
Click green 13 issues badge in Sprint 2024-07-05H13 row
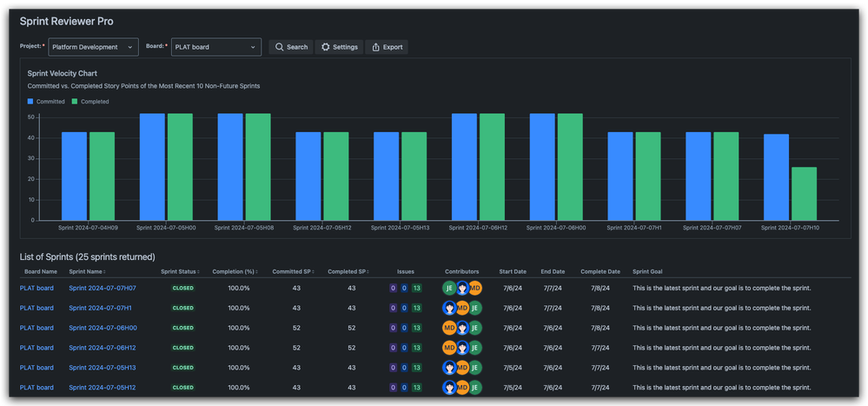pyautogui.click(x=417, y=368)
